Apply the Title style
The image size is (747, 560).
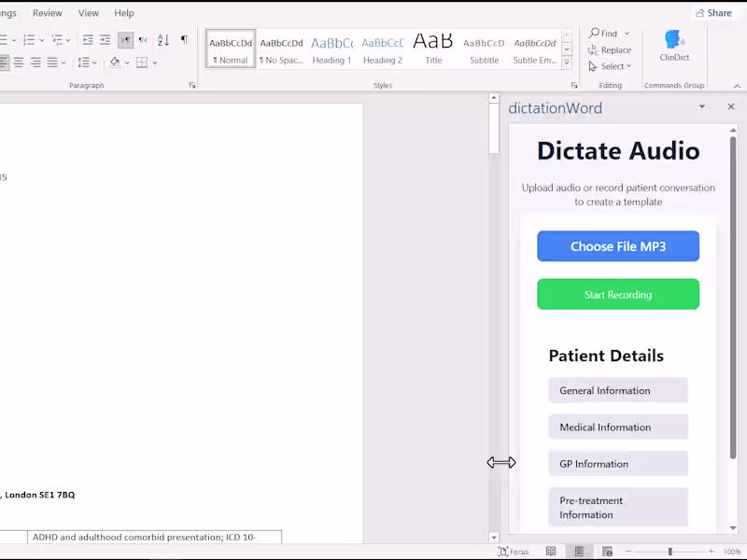pyautogui.click(x=433, y=49)
